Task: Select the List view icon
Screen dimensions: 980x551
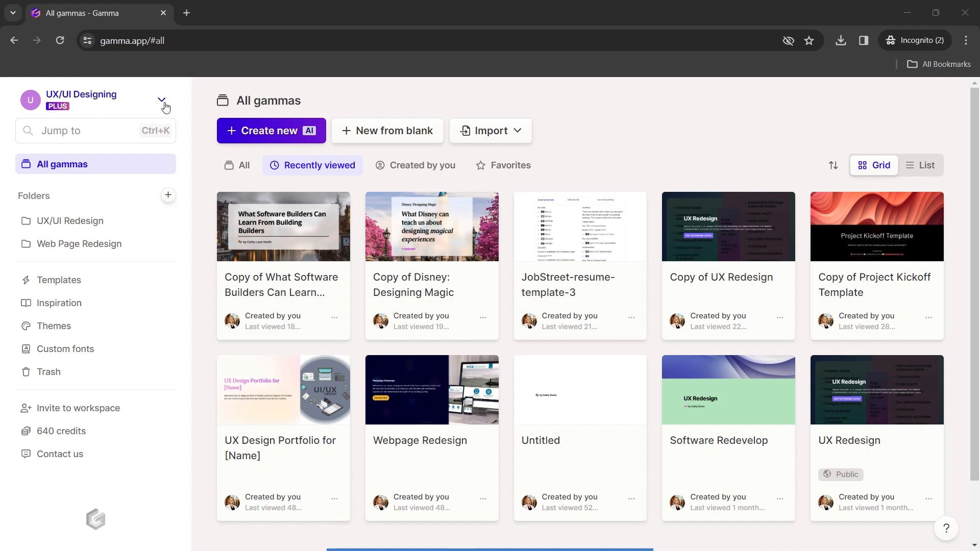Action: click(x=921, y=165)
